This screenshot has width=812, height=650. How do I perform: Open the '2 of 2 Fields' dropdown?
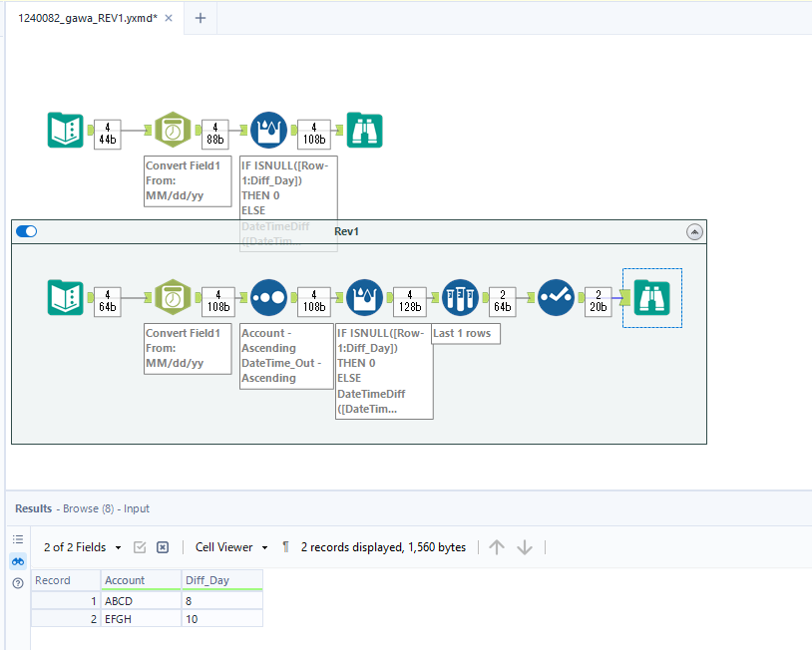[83, 547]
